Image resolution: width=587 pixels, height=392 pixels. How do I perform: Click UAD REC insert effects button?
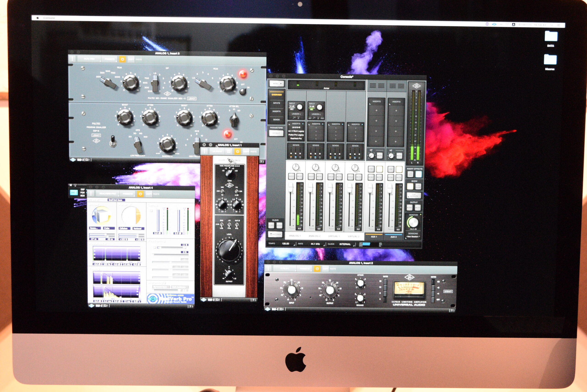410,174
